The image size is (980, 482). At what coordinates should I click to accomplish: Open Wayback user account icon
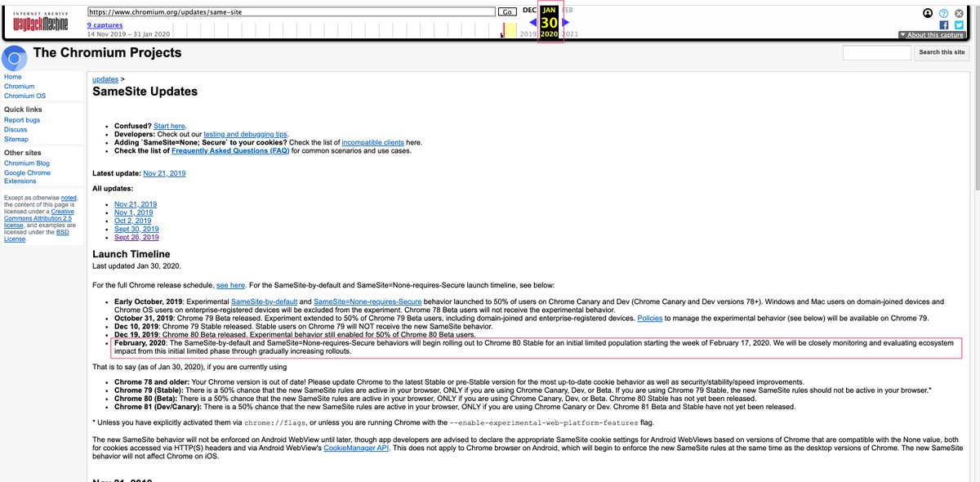click(928, 13)
